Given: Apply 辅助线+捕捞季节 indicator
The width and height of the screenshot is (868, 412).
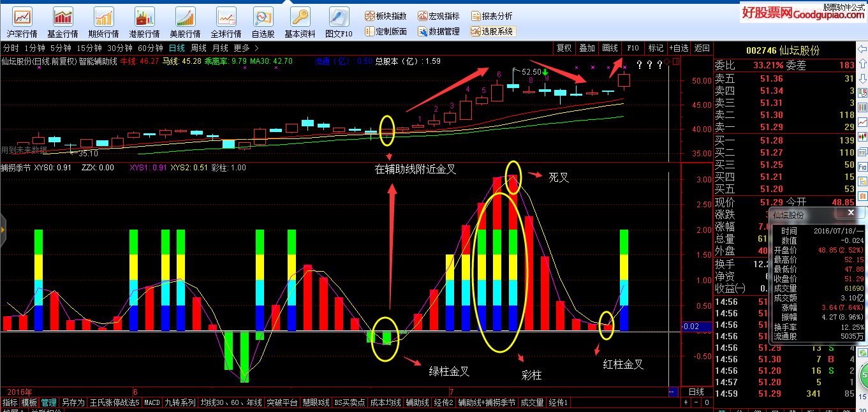Looking at the screenshot, I should click(x=486, y=402).
